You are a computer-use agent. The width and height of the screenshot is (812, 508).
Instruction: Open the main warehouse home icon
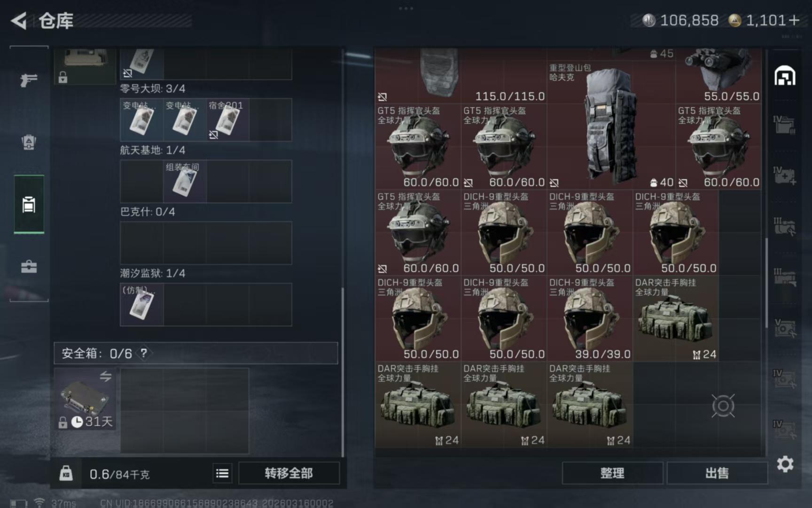(785, 76)
